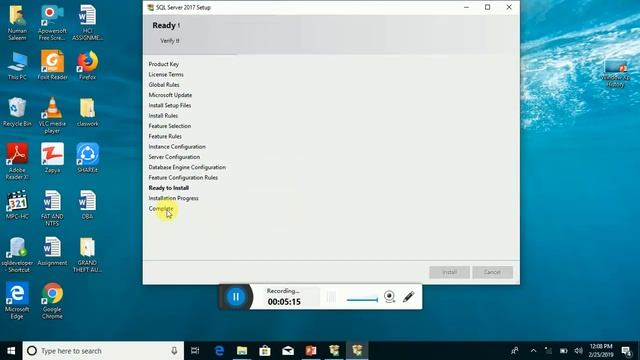Select the Feature Selection step
The height and width of the screenshot is (360, 640).
coord(170,126)
